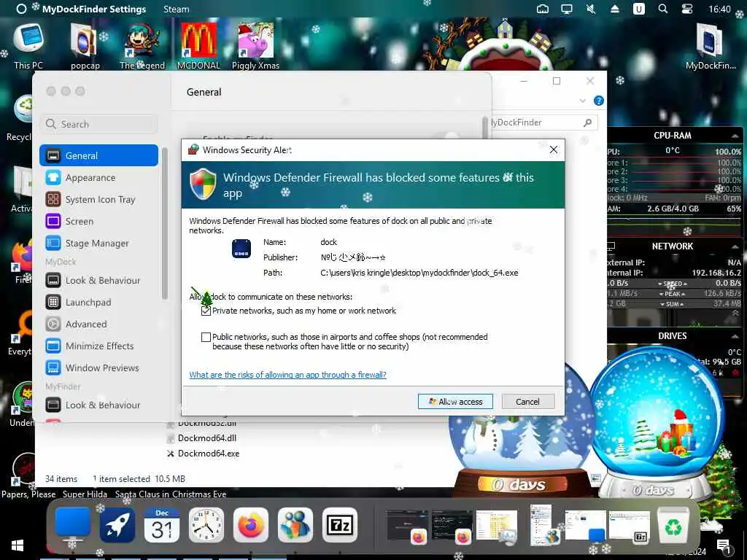
Task: Open the 7-Zip icon in dock
Action: 340,525
